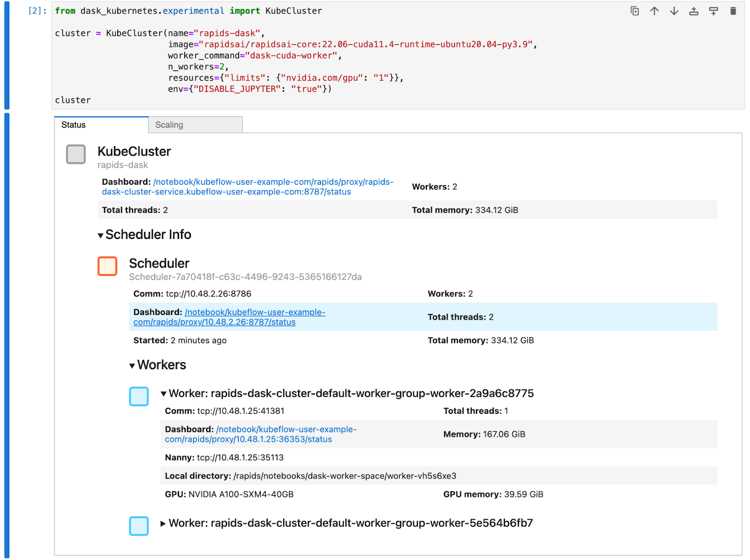Open worker 2a9a6c8775 dashboard link
The image size is (750, 560).
click(261, 434)
